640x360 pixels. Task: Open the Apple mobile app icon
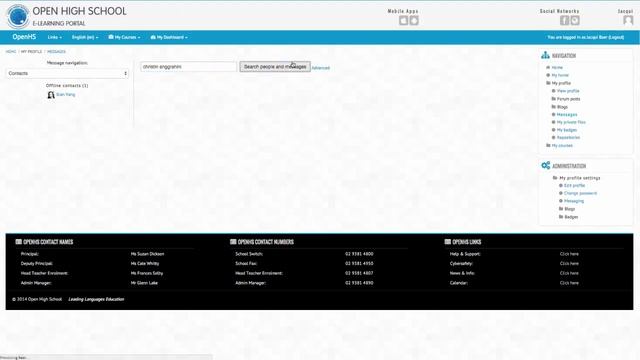[403, 20]
